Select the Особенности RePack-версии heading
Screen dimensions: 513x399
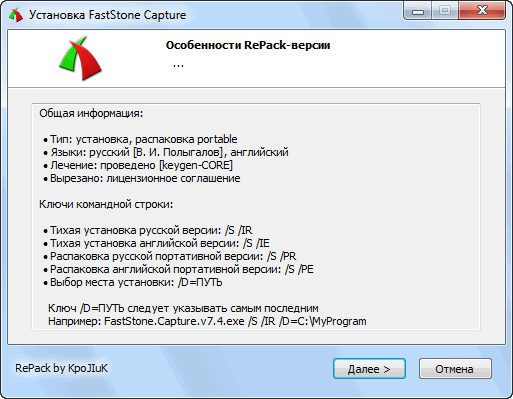point(248,45)
